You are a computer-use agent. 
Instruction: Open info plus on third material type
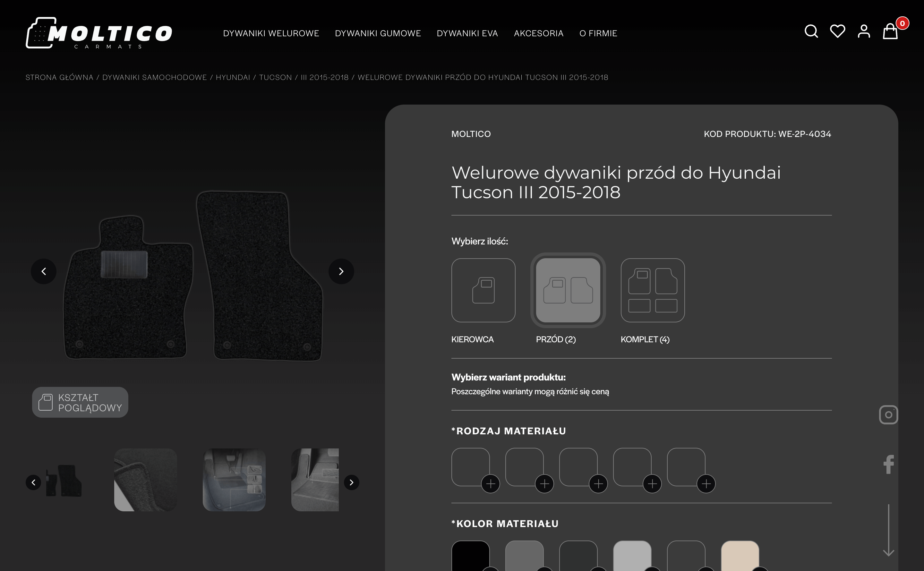[x=598, y=483]
